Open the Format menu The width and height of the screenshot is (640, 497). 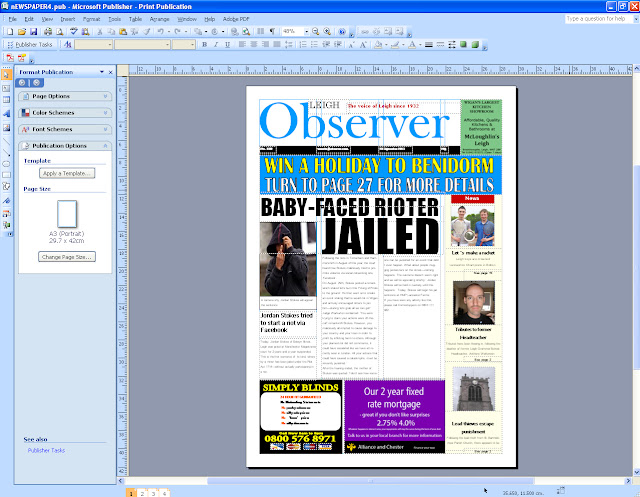click(91, 19)
